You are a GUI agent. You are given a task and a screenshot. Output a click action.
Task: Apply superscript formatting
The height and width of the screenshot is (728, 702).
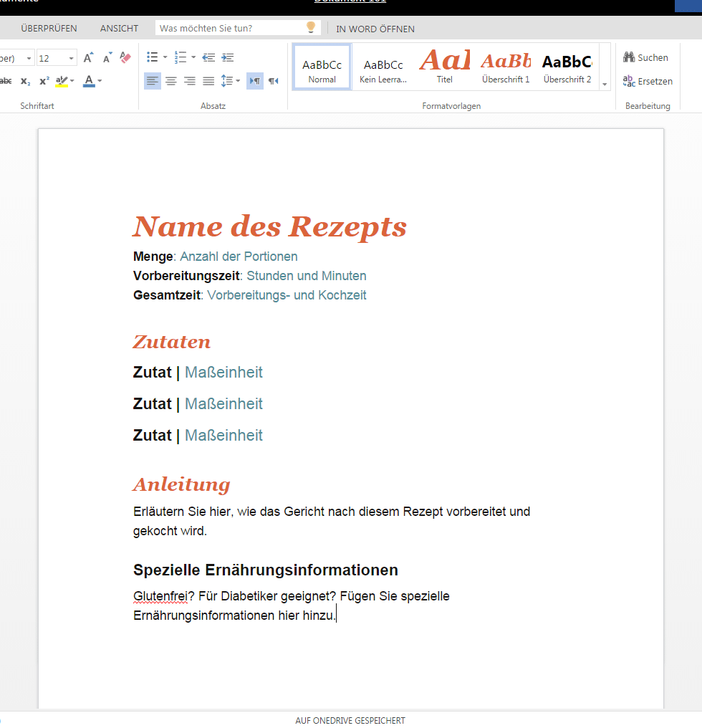click(x=44, y=81)
